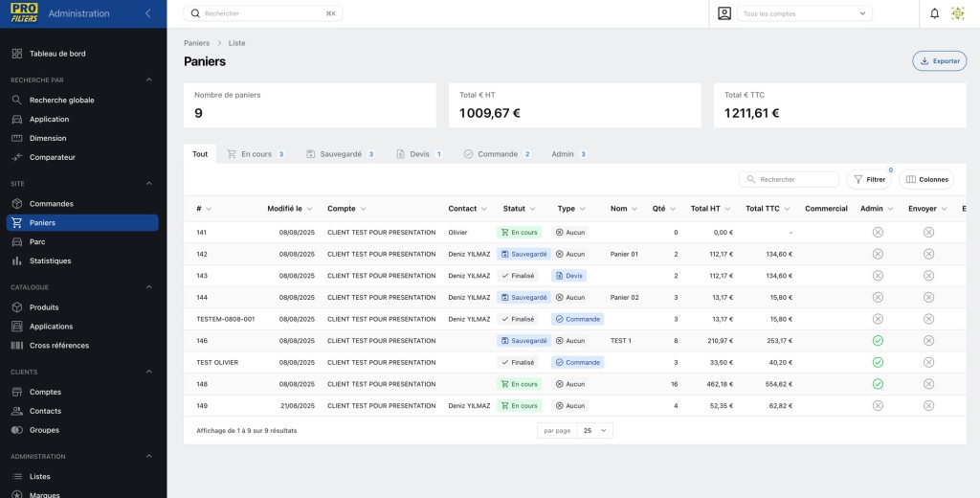Switch to the Sauvegardé tab

click(x=341, y=154)
